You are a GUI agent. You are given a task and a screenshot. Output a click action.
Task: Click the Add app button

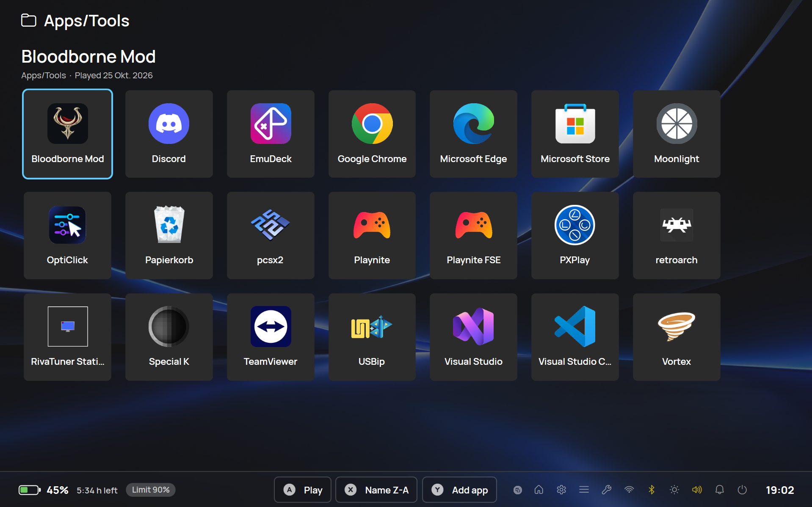(x=459, y=490)
